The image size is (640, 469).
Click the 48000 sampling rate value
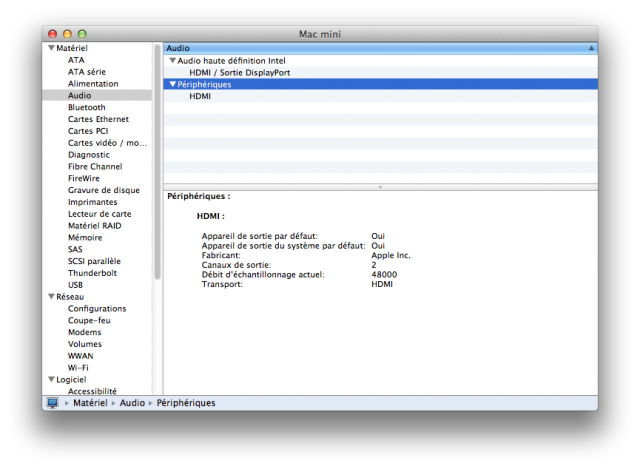click(384, 275)
